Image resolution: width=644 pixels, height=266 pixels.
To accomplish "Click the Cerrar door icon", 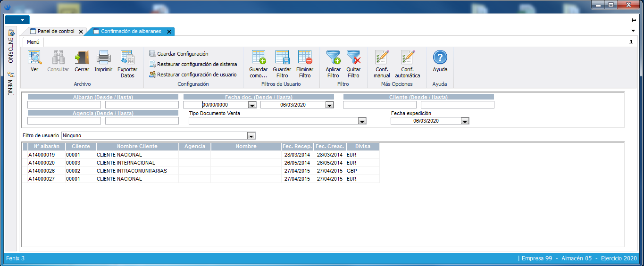I will pos(82,58).
